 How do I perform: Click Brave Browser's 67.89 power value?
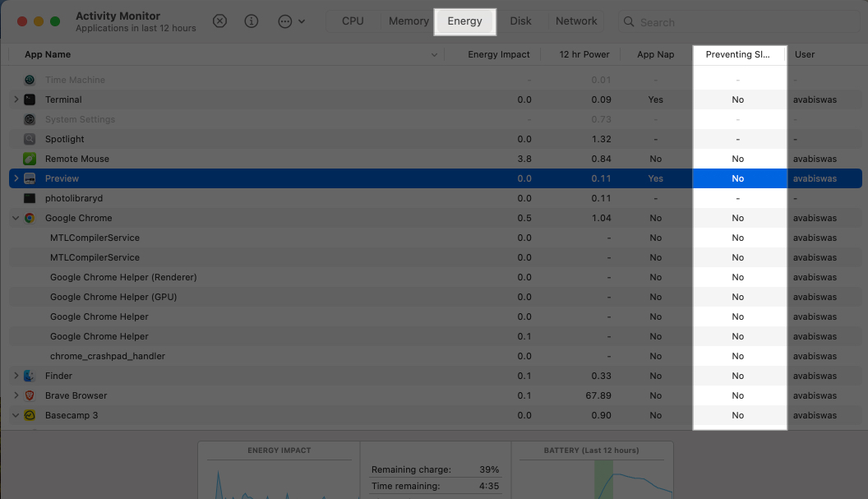[598, 395]
